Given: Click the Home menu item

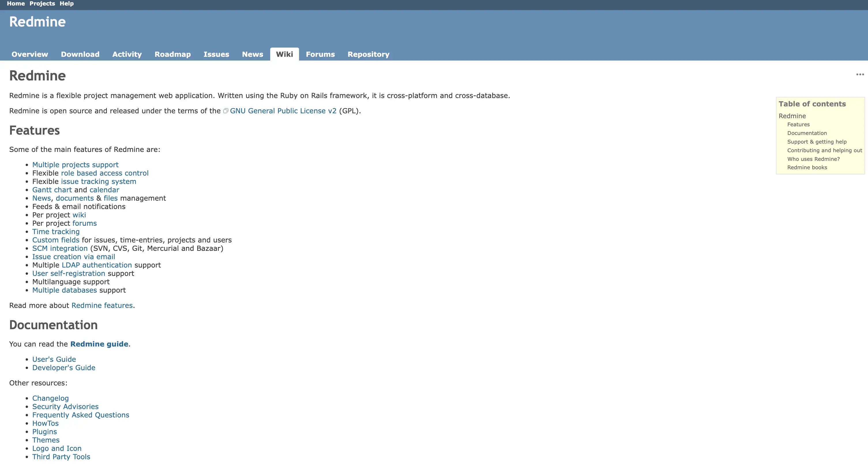Looking at the screenshot, I should tap(16, 4).
